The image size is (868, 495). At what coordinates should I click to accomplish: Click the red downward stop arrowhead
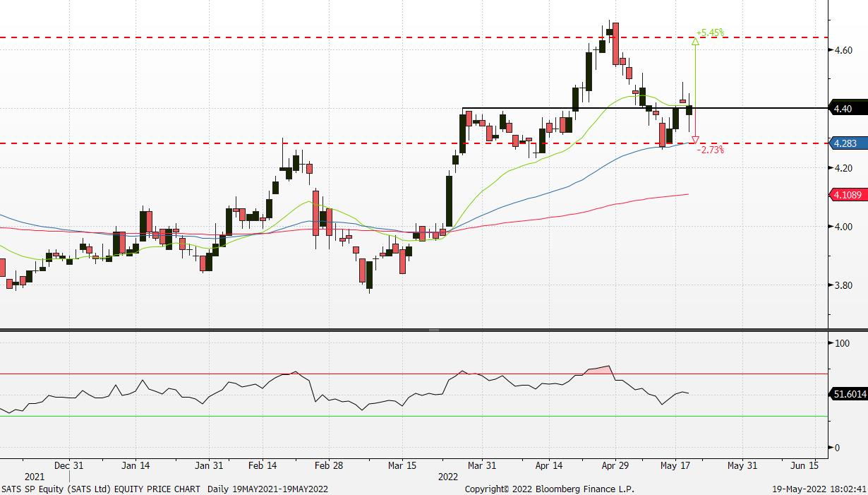(x=695, y=140)
